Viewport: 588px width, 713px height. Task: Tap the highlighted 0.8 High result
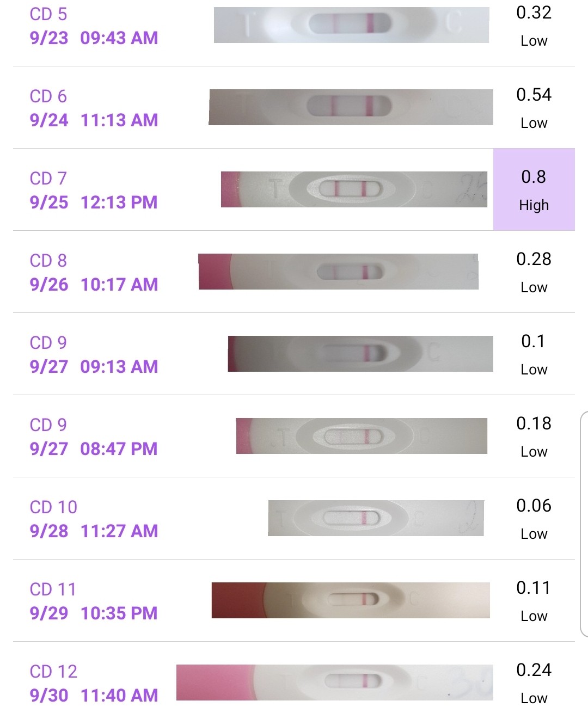click(x=534, y=189)
